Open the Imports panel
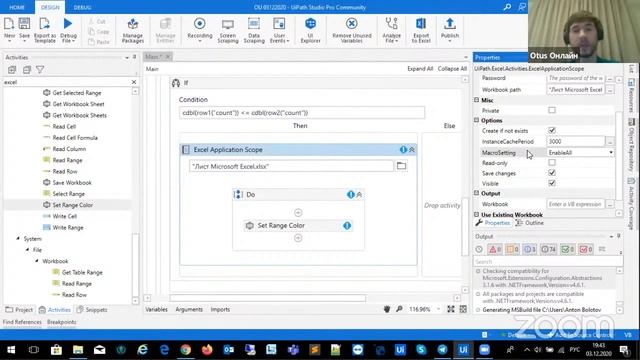The width and height of the screenshot is (640, 360). [220, 309]
